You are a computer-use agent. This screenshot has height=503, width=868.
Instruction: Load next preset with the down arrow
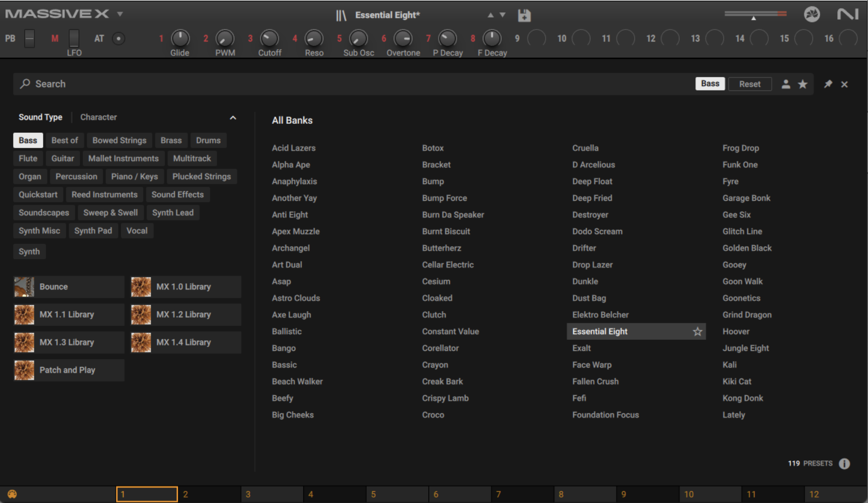[502, 15]
